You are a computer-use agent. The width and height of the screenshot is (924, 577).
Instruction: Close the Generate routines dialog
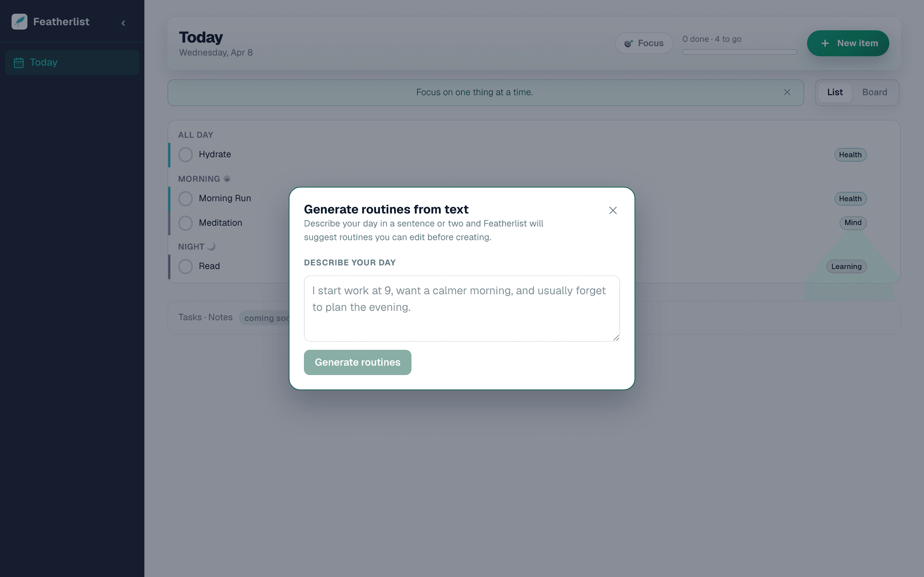613,210
